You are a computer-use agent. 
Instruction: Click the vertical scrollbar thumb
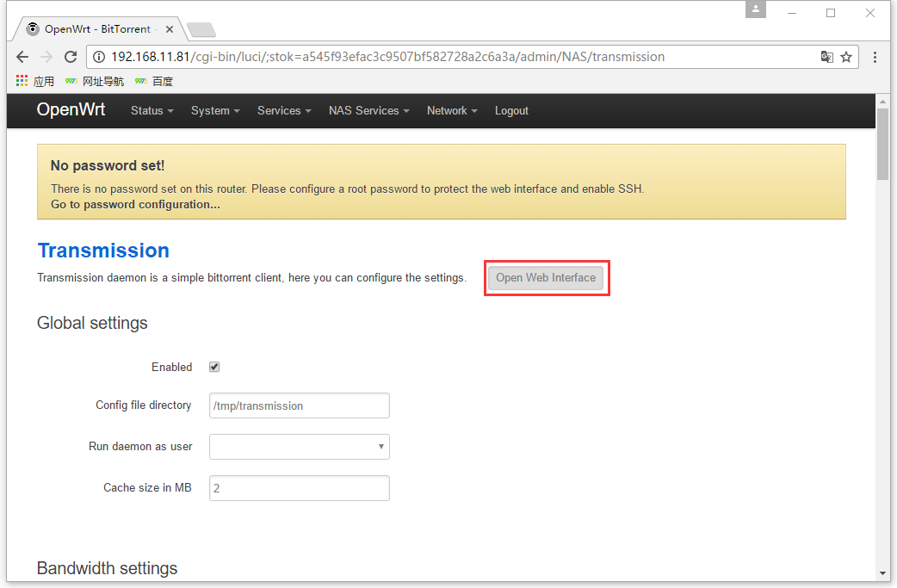coord(882,145)
